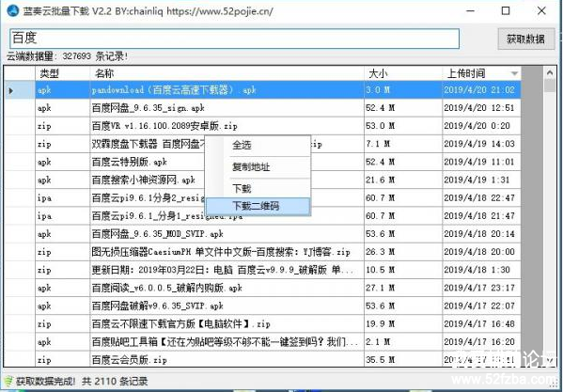Click the 获取数据 button
This screenshot has width=563, height=392.
click(525, 39)
